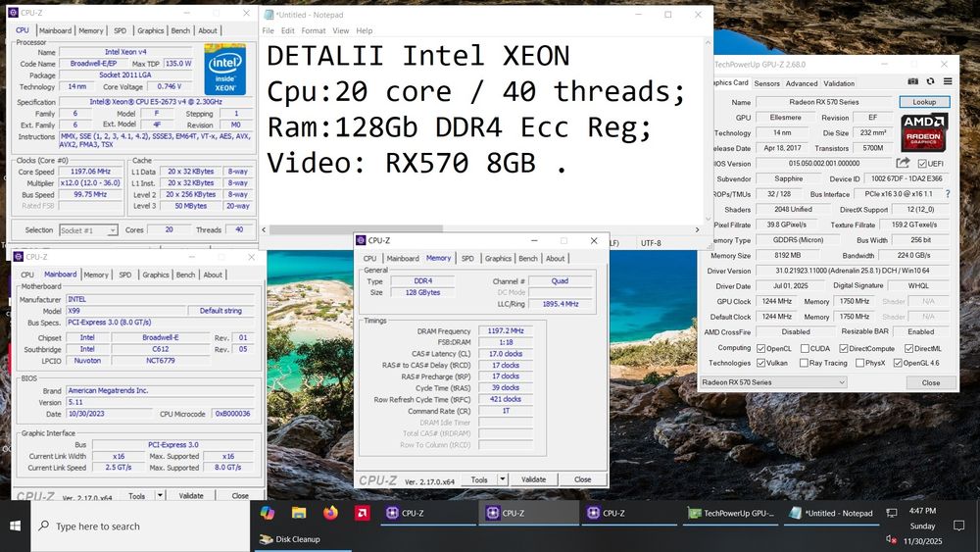Click the Type here to search box
The height and width of the screenshot is (552, 980).
point(140,526)
